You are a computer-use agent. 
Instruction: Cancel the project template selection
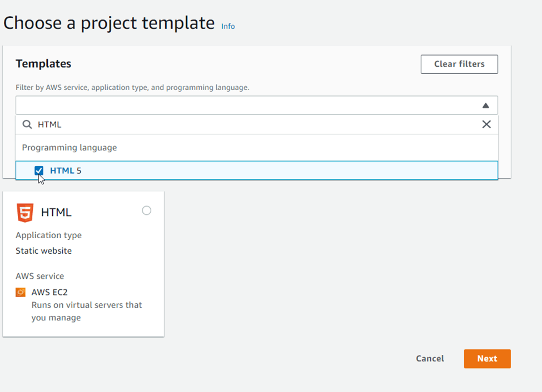(x=430, y=359)
